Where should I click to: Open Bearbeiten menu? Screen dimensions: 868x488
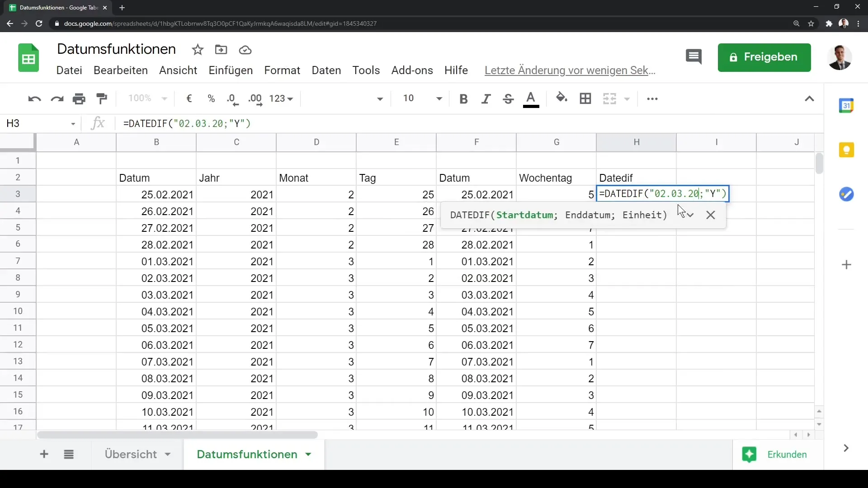[x=121, y=70]
